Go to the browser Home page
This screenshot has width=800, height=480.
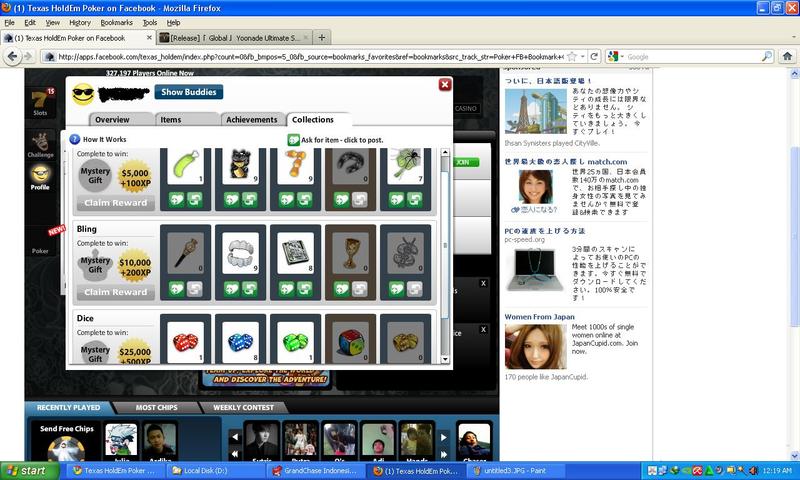(787, 57)
